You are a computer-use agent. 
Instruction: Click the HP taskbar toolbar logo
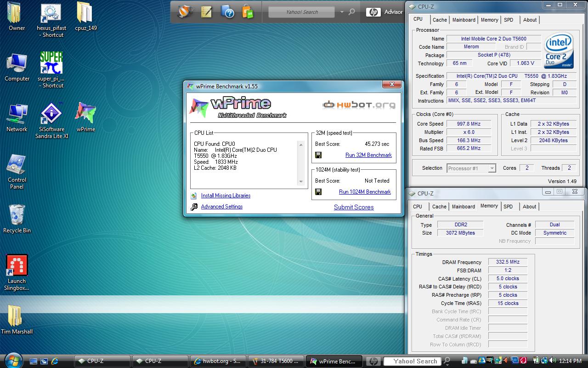tap(373, 361)
